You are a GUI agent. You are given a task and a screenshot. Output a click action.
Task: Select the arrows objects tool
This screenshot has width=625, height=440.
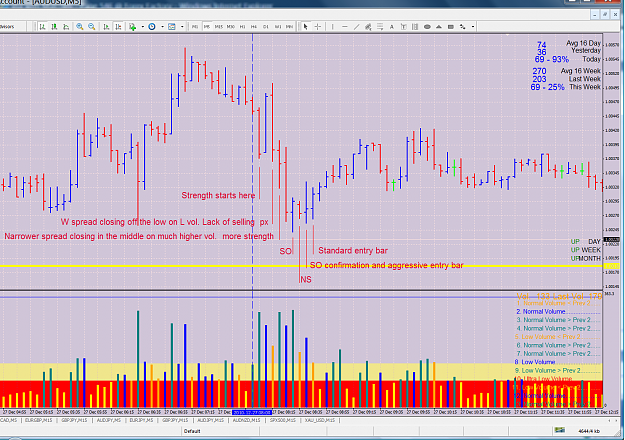463,27
